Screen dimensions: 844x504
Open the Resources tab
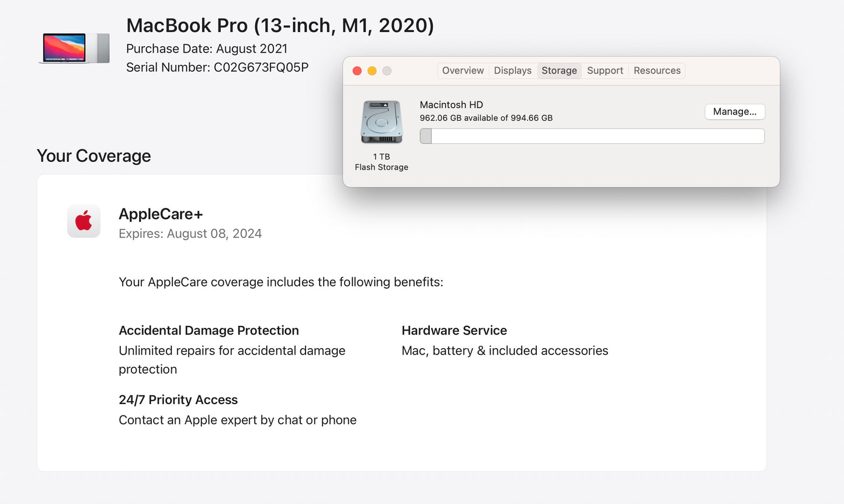[657, 70]
